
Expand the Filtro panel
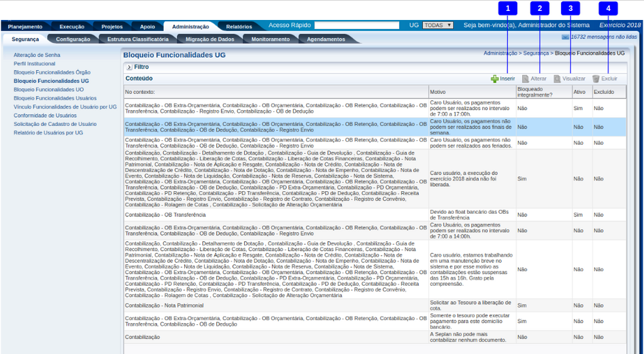[x=129, y=67]
